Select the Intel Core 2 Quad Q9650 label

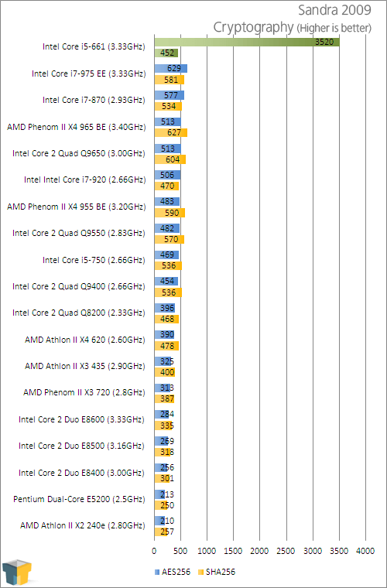[79, 153]
